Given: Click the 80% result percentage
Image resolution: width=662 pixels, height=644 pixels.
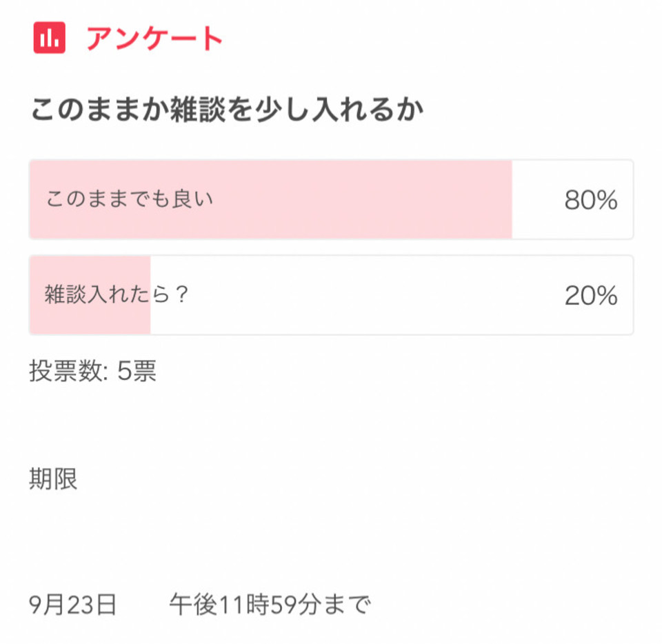Looking at the screenshot, I should tap(591, 200).
